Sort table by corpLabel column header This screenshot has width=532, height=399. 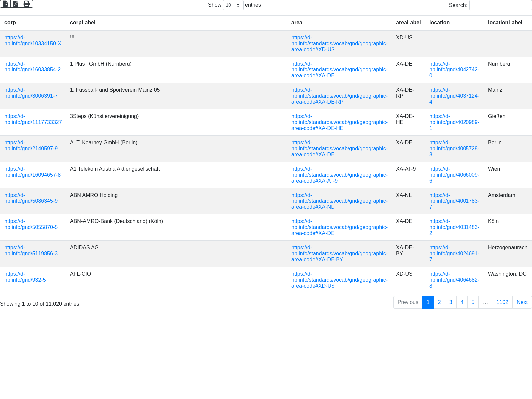pyautogui.click(x=83, y=23)
